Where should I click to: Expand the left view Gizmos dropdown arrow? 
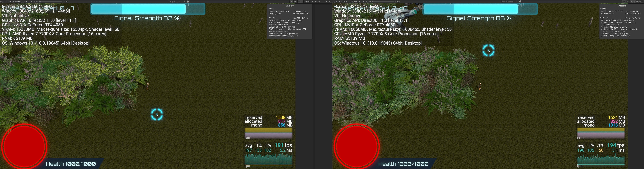point(312,1)
